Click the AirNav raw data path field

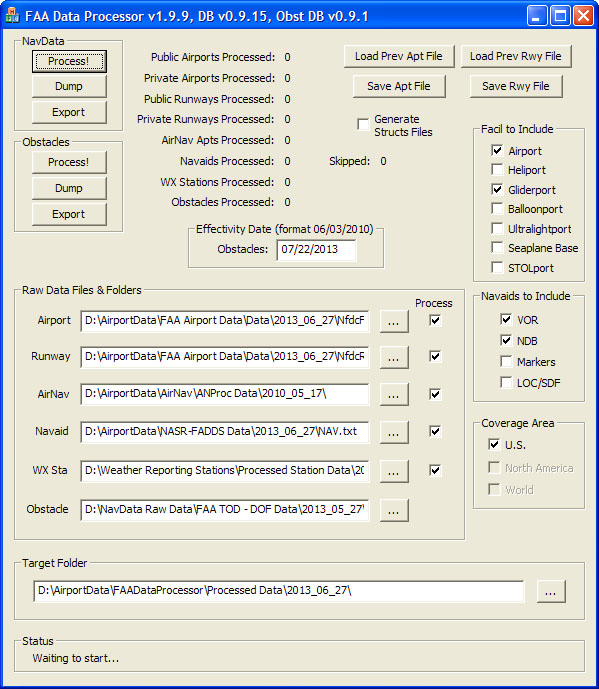click(x=225, y=394)
